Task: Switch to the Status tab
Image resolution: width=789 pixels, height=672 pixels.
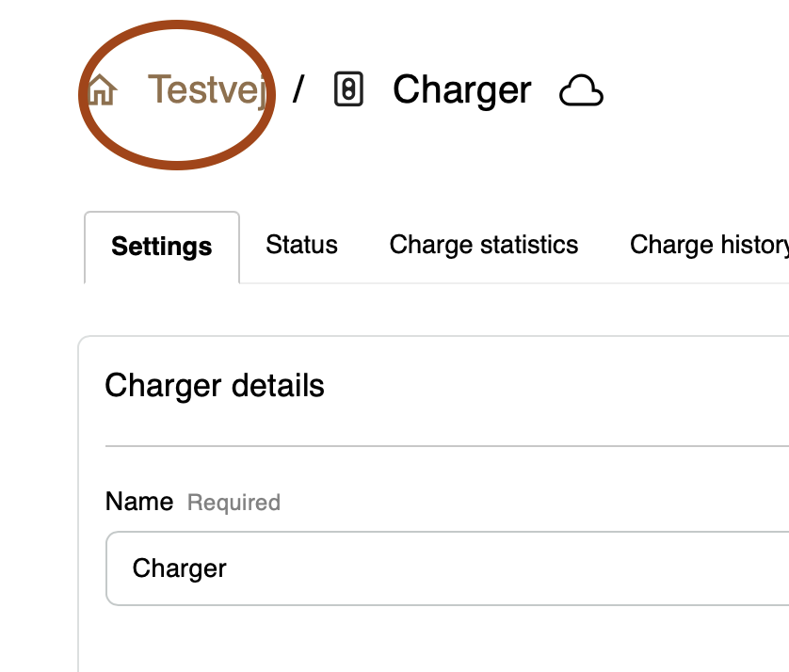Action: point(301,246)
